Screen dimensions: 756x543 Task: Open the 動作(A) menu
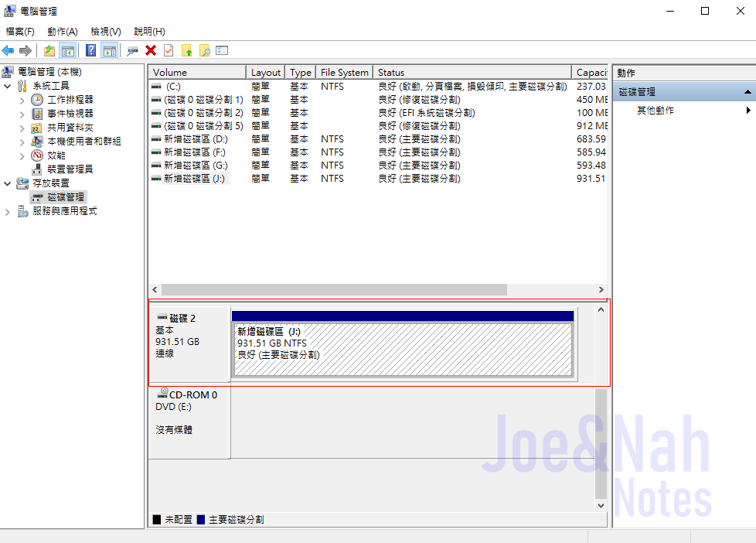click(x=63, y=32)
